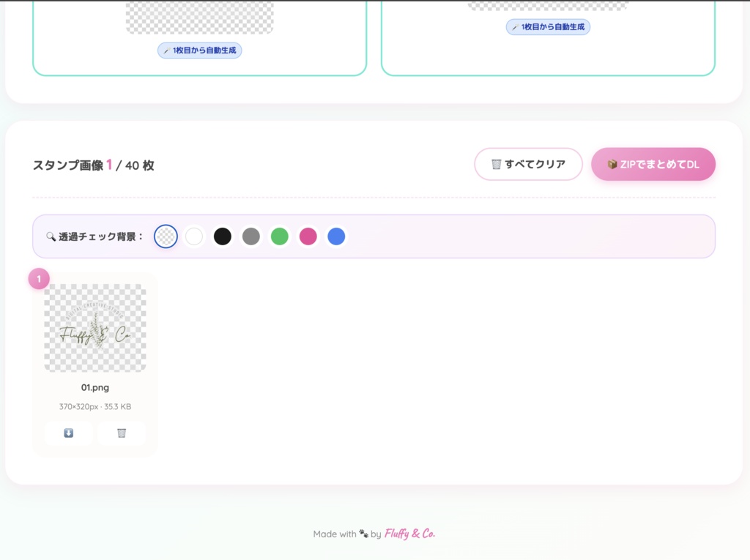Click the pink number 1 badge on the stamp
The image size is (750, 560).
point(38,278)
